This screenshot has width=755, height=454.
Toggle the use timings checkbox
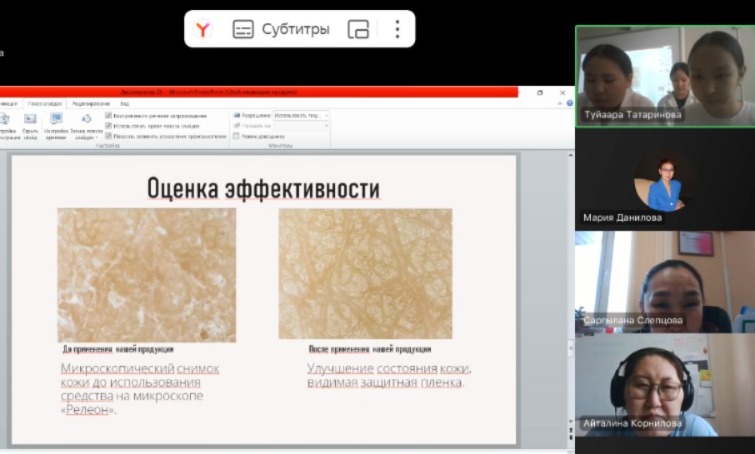coord(109,125)
